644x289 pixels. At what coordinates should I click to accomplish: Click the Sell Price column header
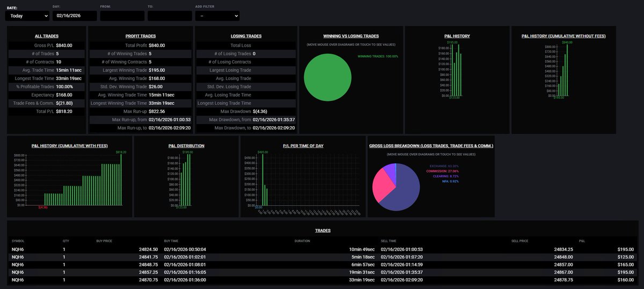tap(519, 241)
